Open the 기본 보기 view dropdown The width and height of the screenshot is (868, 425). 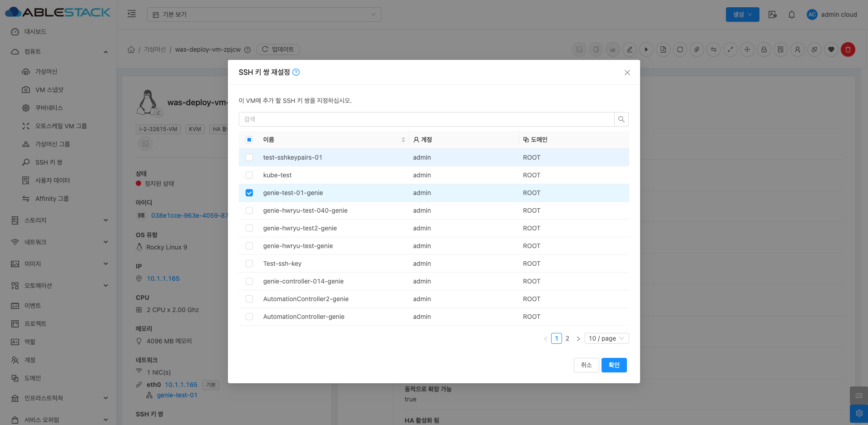pyautogui.click(x=264, y=15)
